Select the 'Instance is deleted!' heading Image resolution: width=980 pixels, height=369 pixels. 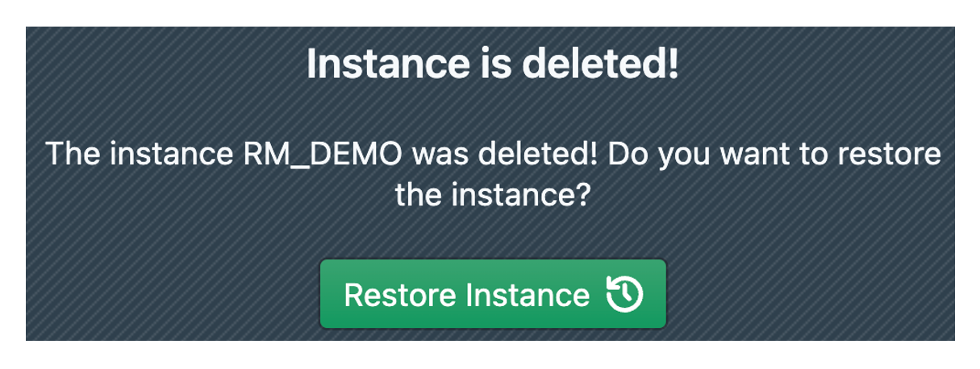[492, 64]
